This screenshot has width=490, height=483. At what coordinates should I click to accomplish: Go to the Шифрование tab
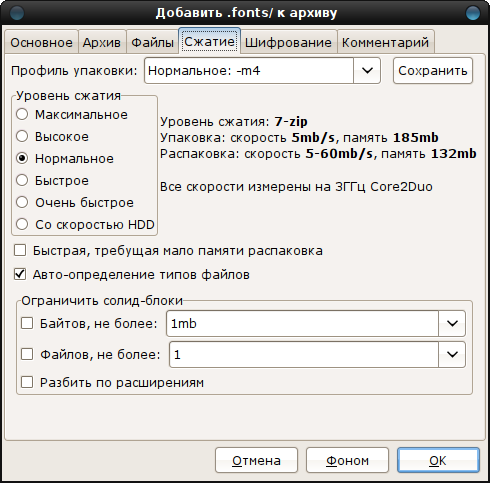pos(288,42)
